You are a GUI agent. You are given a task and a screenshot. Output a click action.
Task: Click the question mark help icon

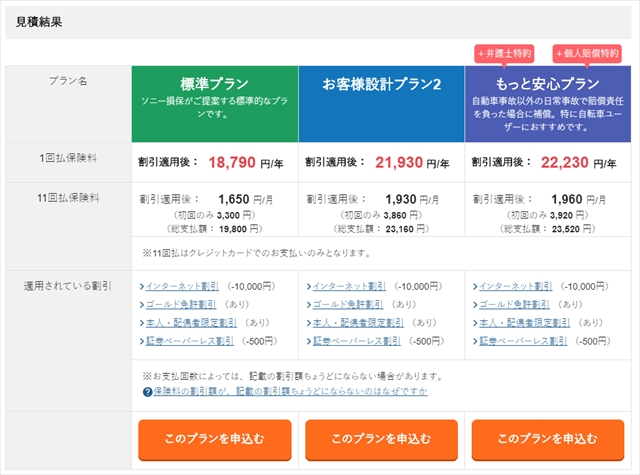(147, 392)
